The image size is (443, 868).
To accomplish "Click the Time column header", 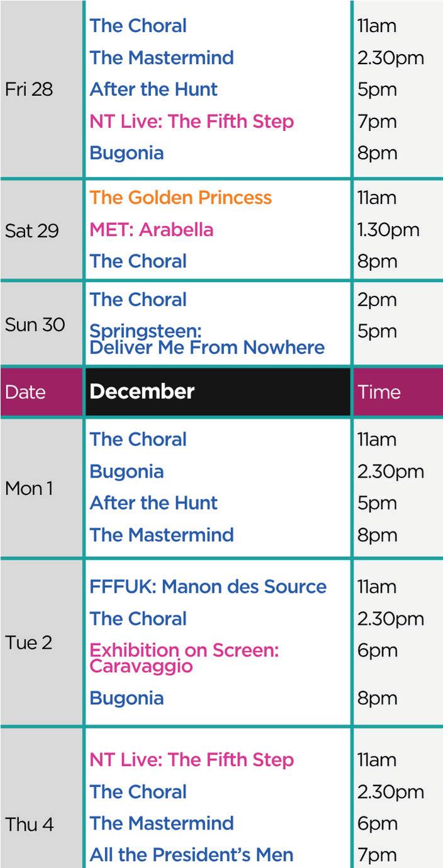I will pos(379,392).
